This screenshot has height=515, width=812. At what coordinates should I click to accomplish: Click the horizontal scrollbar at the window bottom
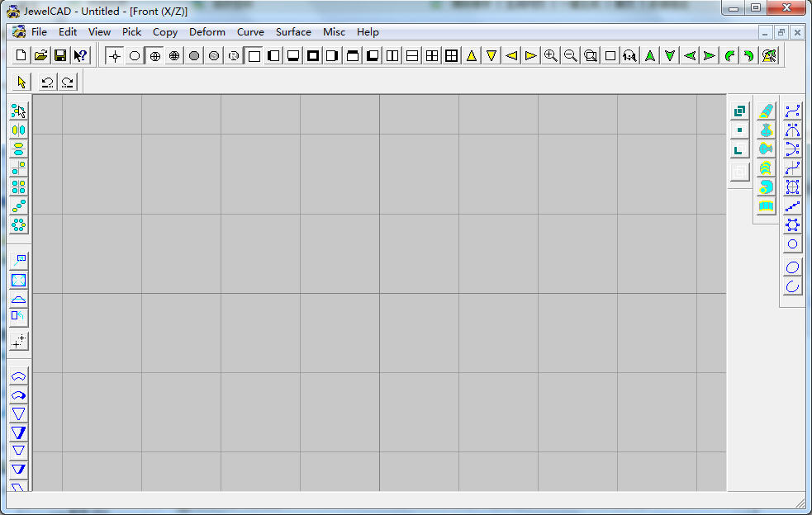pyautogui.click(x=405, y=502)
